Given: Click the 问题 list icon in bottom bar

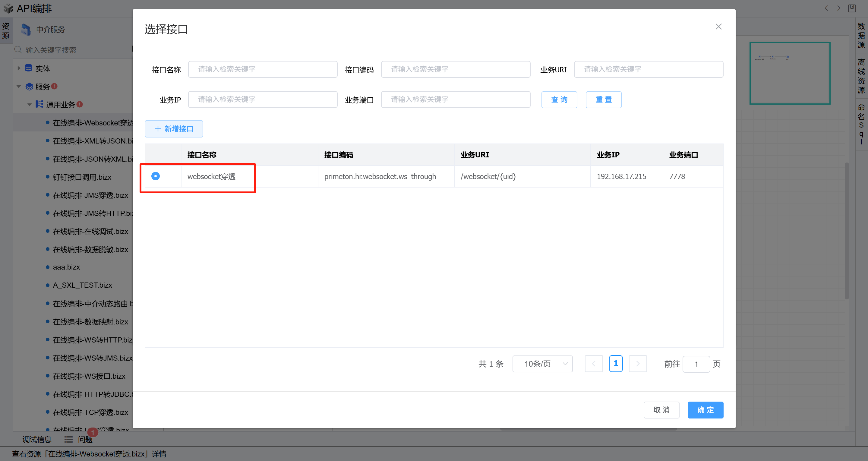Looking at the screenshot, I should pos(69,439).
